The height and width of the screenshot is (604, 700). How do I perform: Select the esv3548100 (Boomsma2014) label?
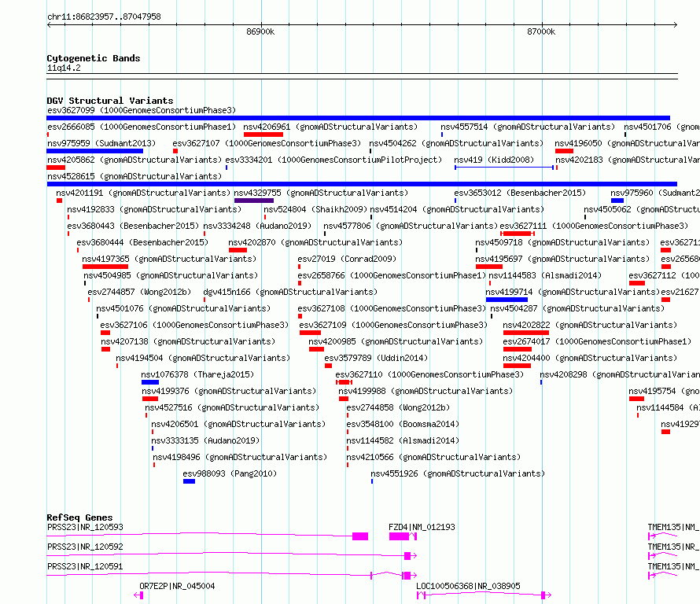pyautogui.click(x=403, y=424)
